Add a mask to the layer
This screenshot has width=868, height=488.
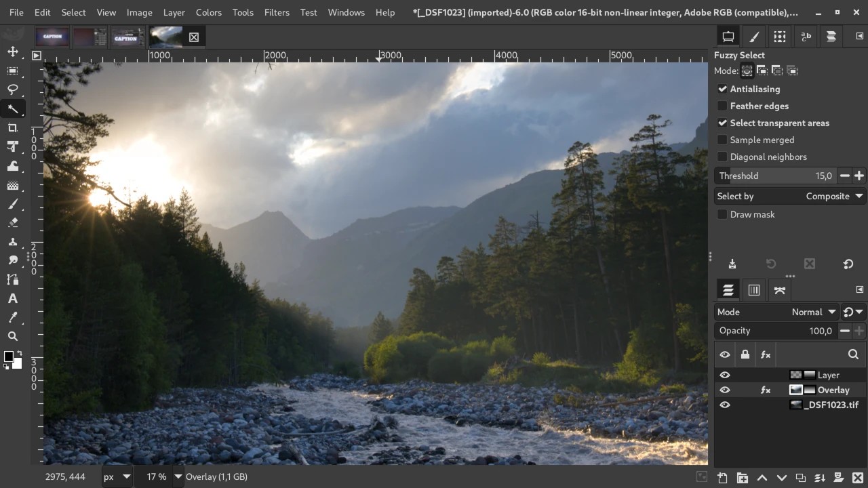tap(838, 478)
